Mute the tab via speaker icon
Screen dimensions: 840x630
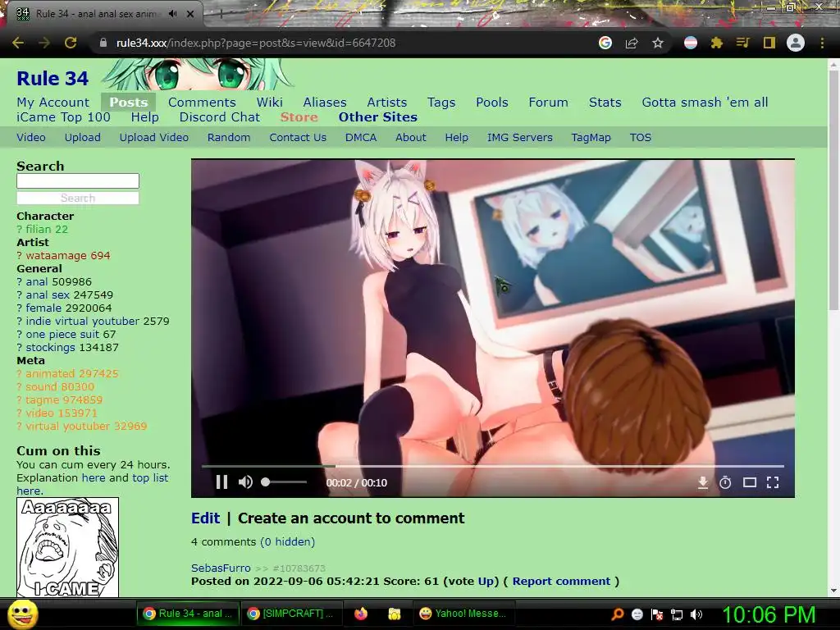click(x=172, y=14)
